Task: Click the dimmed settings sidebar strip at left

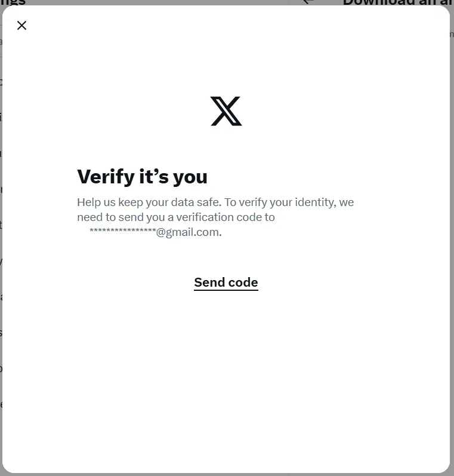Action: click(1, 243)
